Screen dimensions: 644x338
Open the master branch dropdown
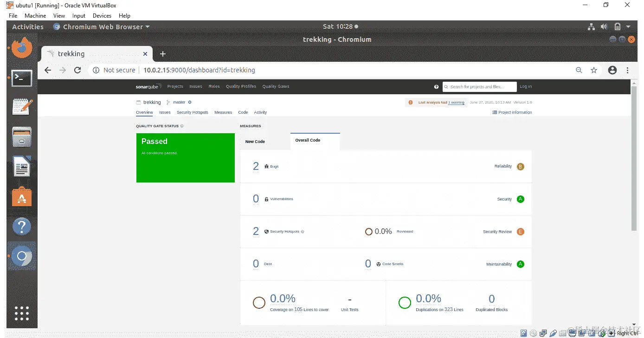point(179,102)
